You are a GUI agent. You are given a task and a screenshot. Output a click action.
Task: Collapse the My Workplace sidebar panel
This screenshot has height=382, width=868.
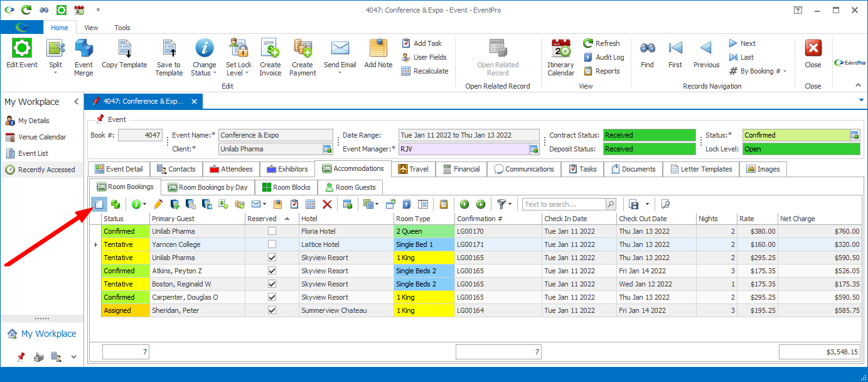click(x=76, y=102)
